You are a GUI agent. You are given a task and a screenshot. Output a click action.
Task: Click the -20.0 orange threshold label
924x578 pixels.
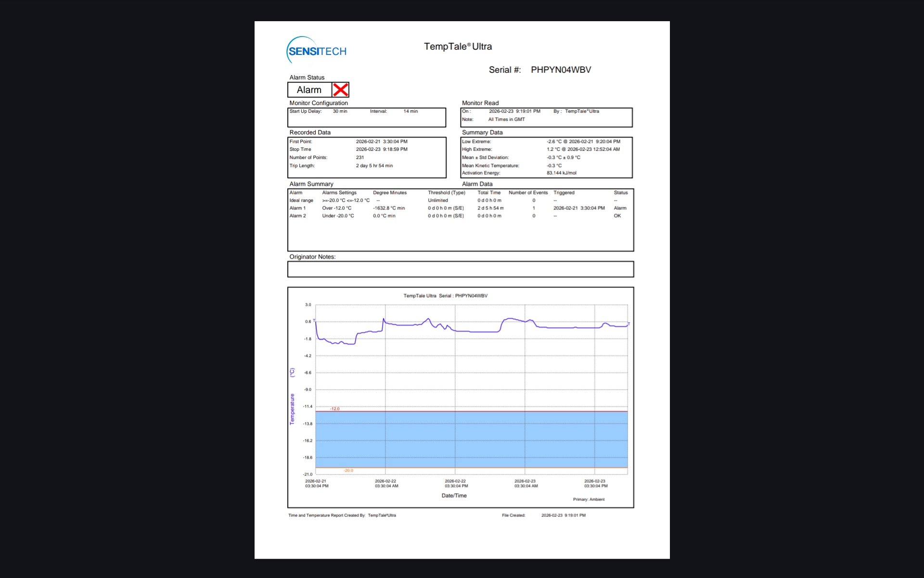[348, 471]
